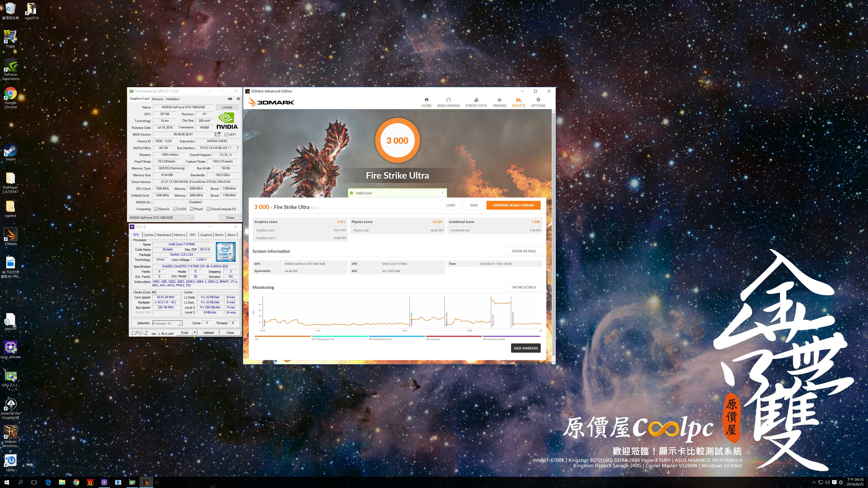Click the GPU-Z screenshot camera icon

[230, 99]
